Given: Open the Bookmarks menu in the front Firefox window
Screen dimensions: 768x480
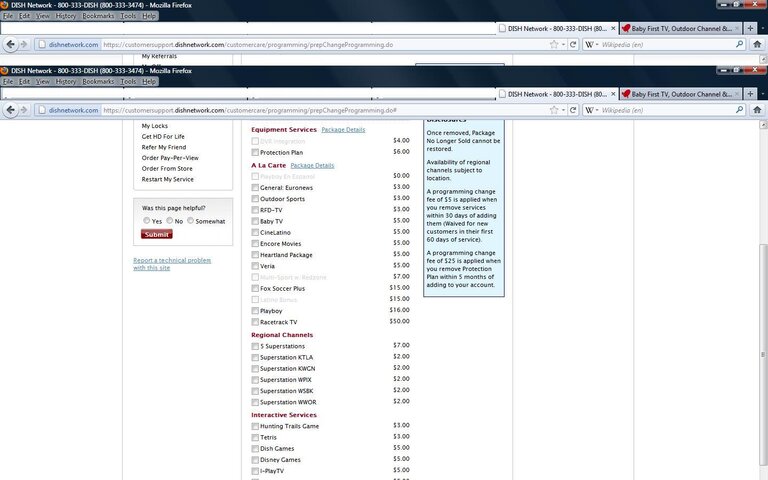Looking at the screenshot, I should [98, 82].
